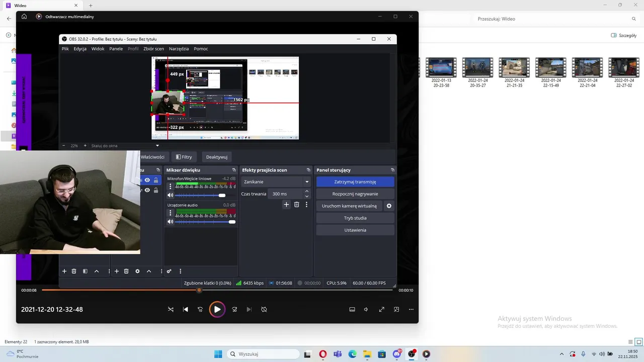Go to the previous track
The height and width of the screenshot is (362, 644).
186,309
